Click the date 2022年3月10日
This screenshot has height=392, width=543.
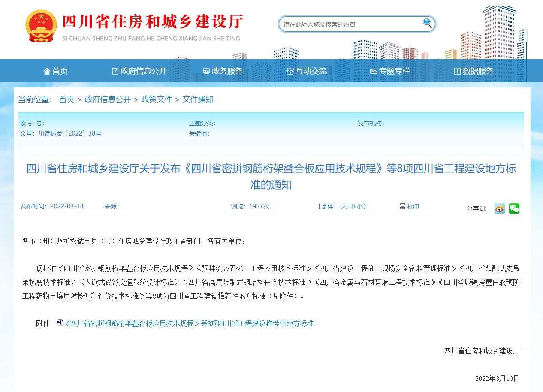coord(497,378)
